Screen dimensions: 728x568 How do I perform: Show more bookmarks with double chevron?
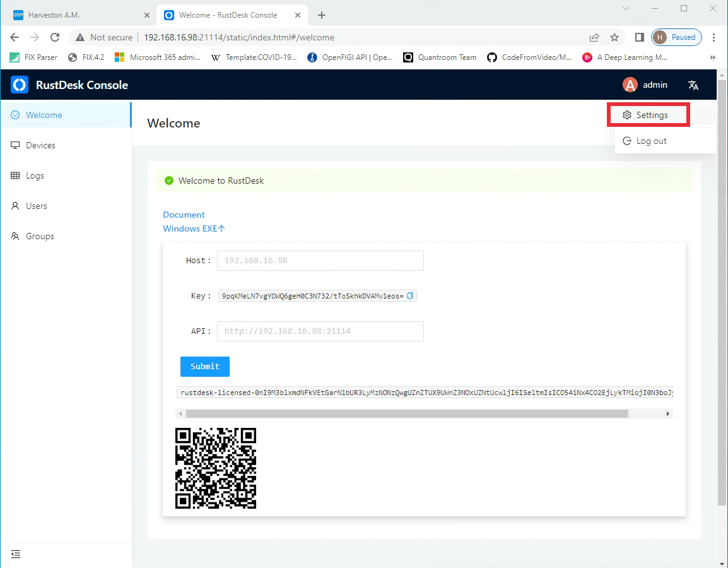click(713, 57)
